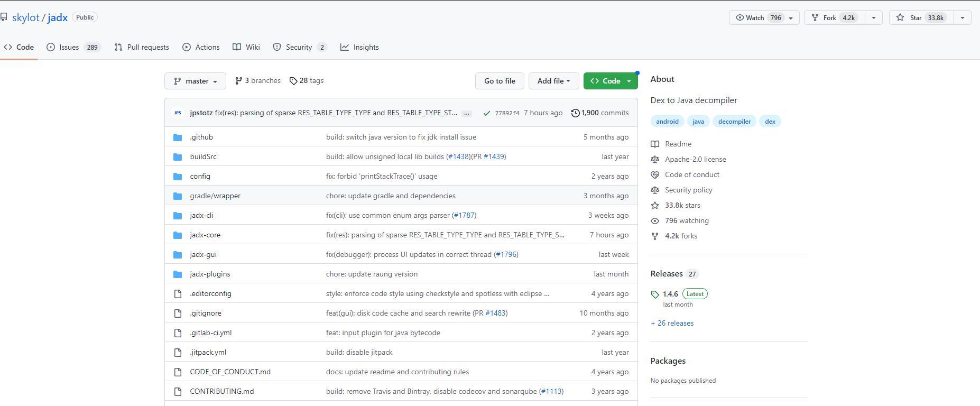Click the green commit status checkmark
Image resolution: width=980 pixels, height=406 pixels.
[x=486, y=113]
